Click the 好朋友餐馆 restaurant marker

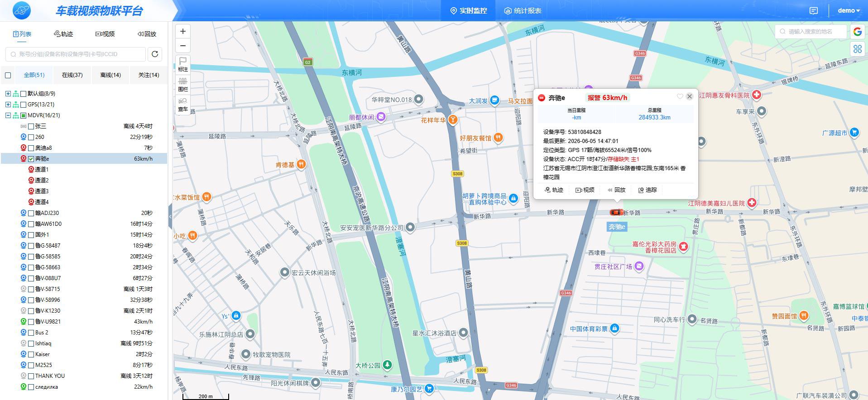(x=498, y=138)
